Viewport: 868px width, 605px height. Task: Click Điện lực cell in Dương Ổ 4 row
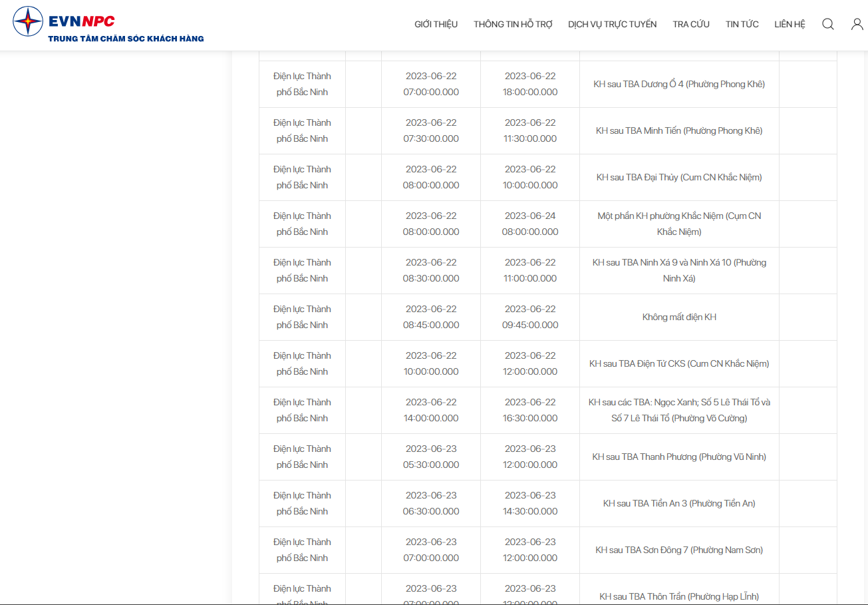tap(302, 85)
